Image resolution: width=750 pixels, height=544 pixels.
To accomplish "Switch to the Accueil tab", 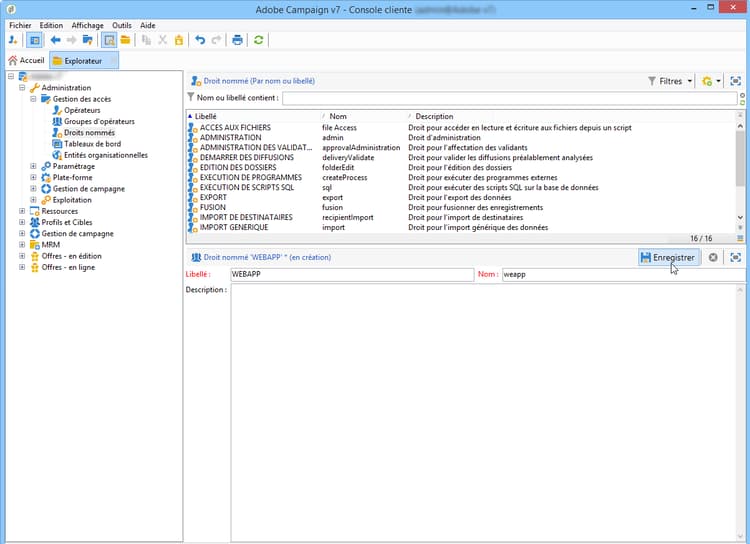I will pyautogui.click(x=27, y=60).
